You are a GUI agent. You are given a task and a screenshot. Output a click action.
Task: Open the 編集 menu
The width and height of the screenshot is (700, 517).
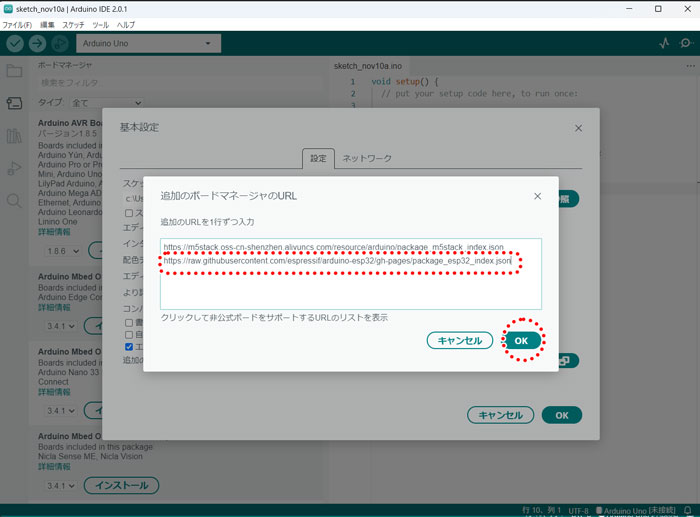[x=47, y=25]
